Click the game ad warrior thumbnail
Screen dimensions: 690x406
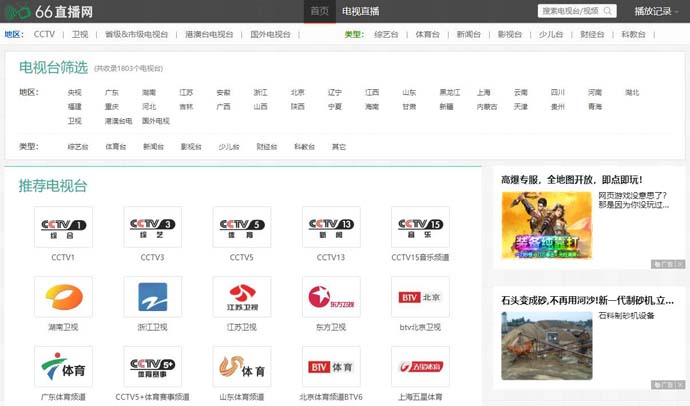tap(547, 225)
